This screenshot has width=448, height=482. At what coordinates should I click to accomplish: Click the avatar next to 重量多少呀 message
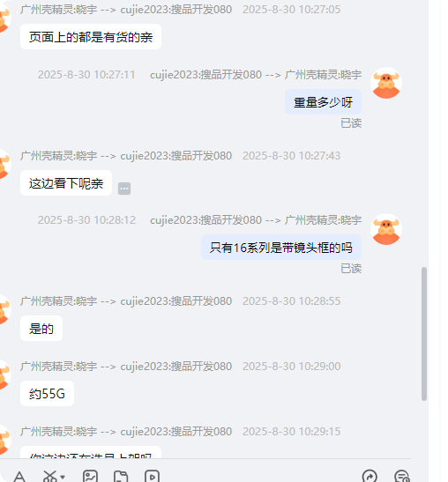pyautogui.click(x=386, y=83)
